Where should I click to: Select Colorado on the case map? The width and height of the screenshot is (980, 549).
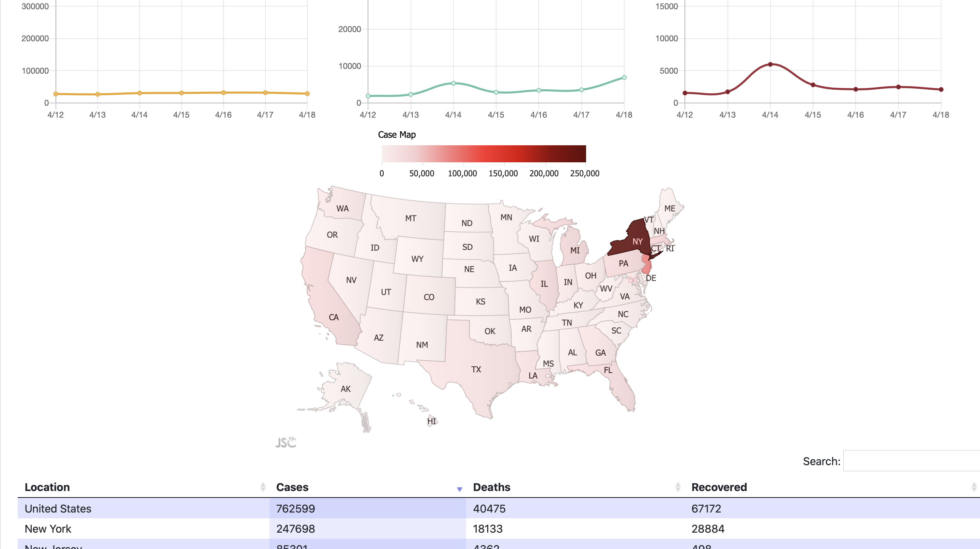coord(429,297)
